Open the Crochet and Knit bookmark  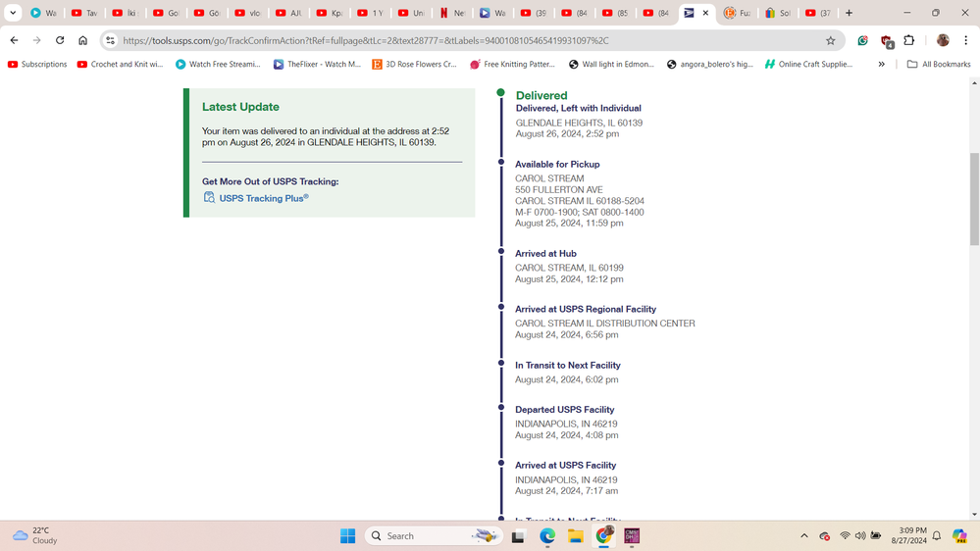pyautogui.click(x=120, y=64)
